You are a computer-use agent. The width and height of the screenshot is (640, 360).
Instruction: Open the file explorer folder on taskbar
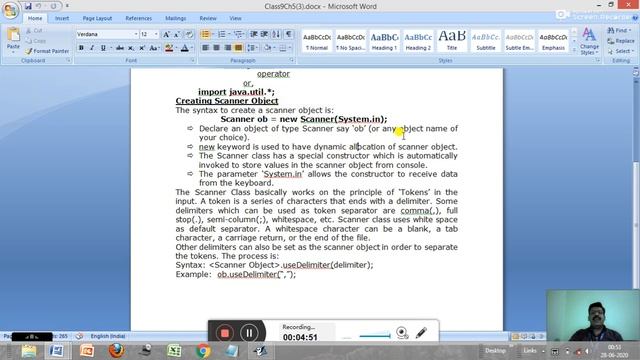point(29,351)
